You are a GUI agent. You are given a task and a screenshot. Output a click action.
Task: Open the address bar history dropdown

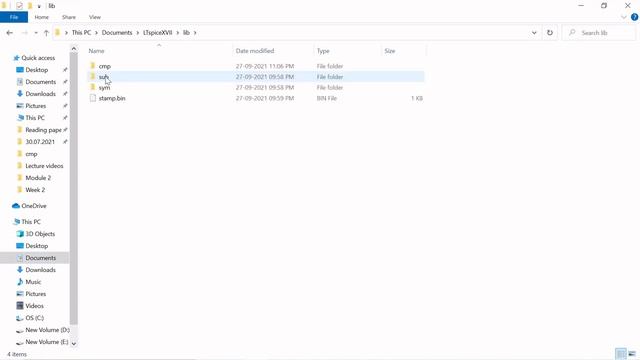click(x=534, y=33)
